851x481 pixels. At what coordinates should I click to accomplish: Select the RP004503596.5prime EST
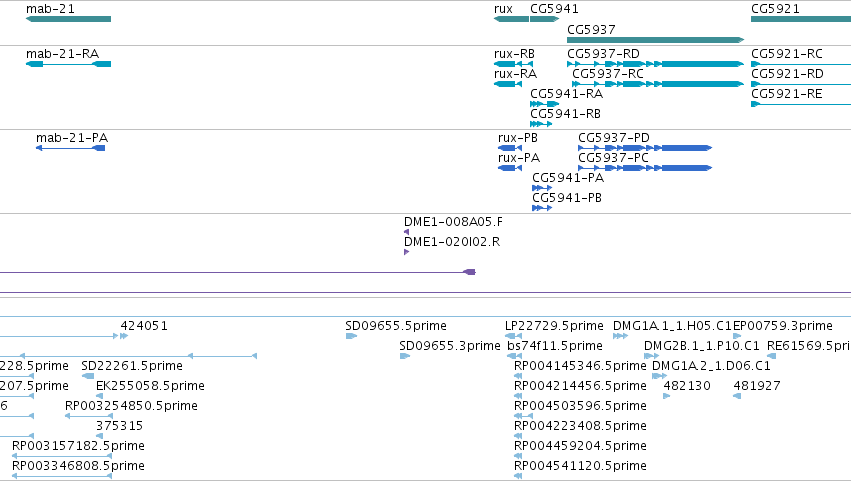pyautogui.click(x=523, y=416)
